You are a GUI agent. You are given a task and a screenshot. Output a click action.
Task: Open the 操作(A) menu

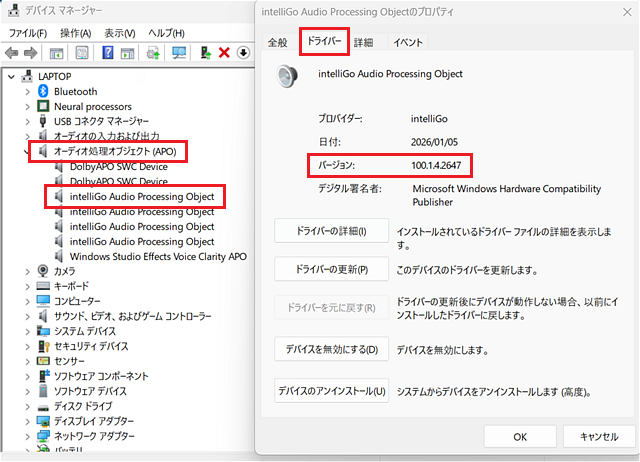tap(76, 33)
